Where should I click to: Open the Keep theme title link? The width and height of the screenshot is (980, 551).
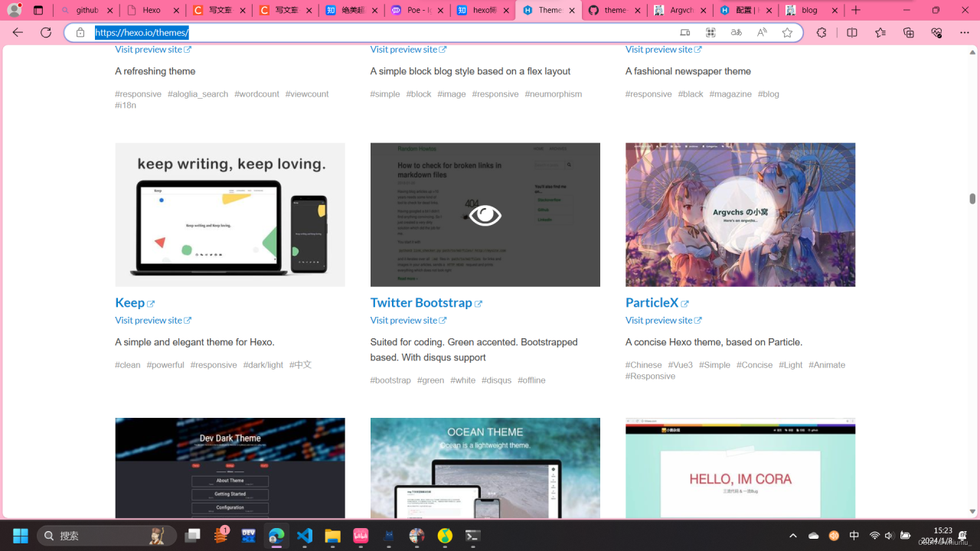[x=129, y=302]
